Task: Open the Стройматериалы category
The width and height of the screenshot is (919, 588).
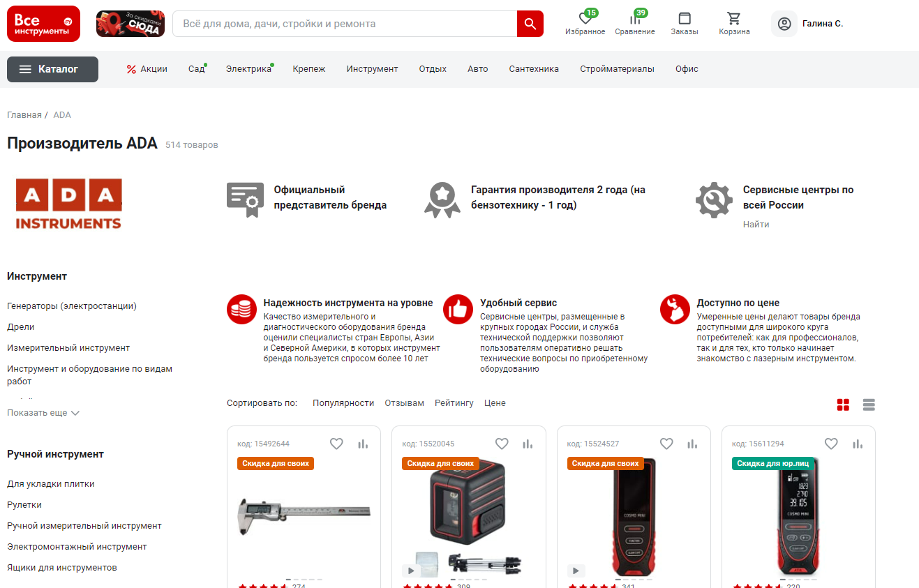Action: click(617, 69)
